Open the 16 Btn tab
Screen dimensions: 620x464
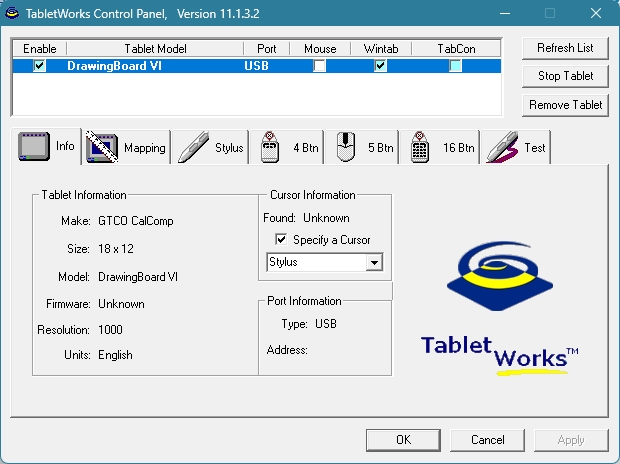point(458,148)
